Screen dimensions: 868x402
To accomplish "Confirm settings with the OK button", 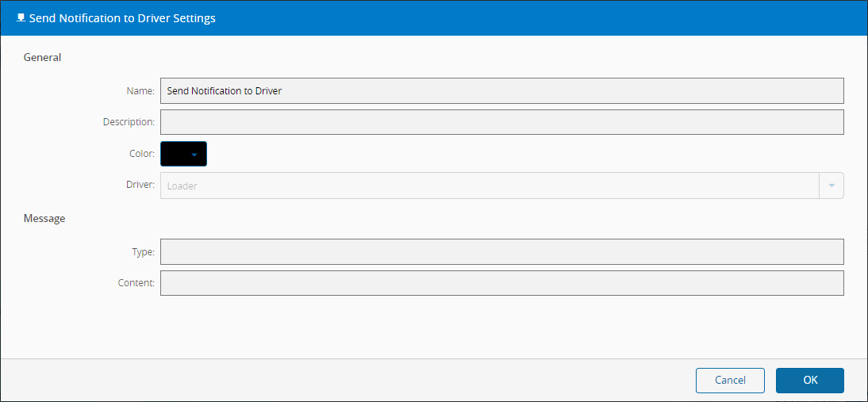I will point(809,381).
